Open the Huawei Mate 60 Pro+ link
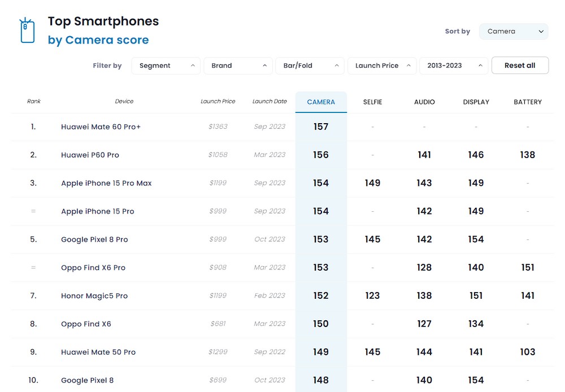 [x=101, y=127]
